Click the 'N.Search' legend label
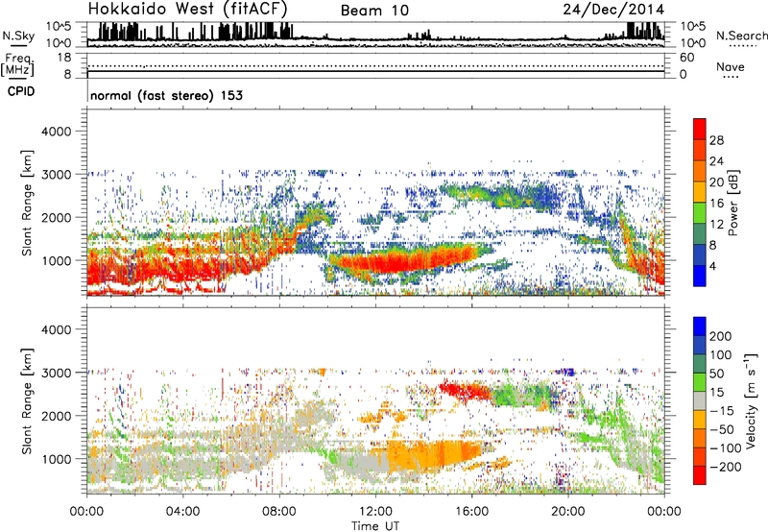Screen dimensions: 768x532 coord(741,36)
